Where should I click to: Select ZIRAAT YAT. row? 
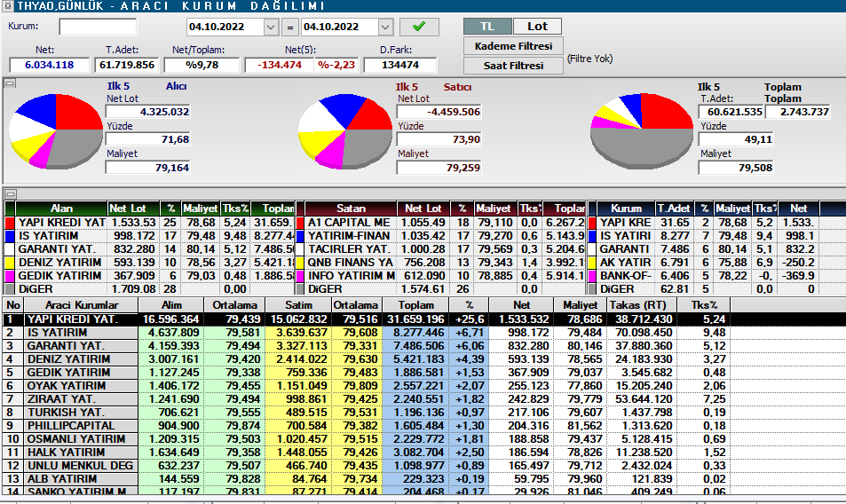[423, 399]
